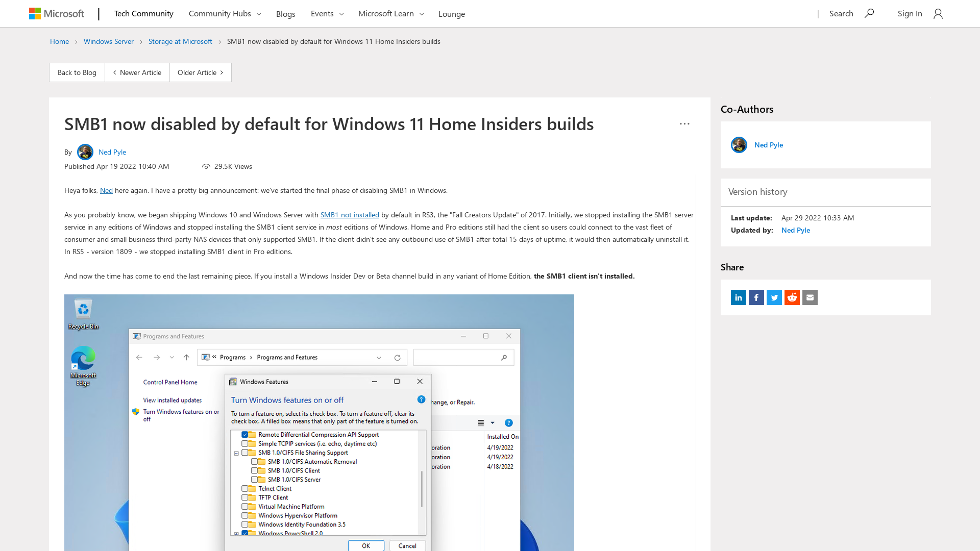Click the views eye icon

coord(206,166)
